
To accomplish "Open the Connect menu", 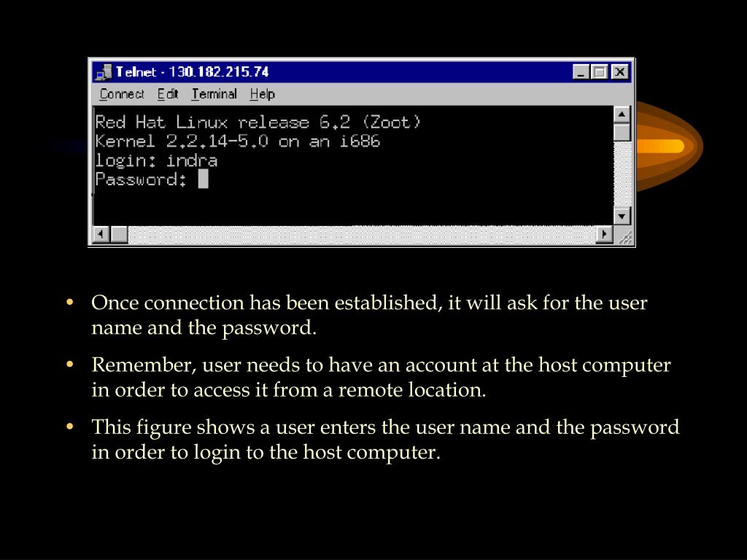I will click(122, 94).
